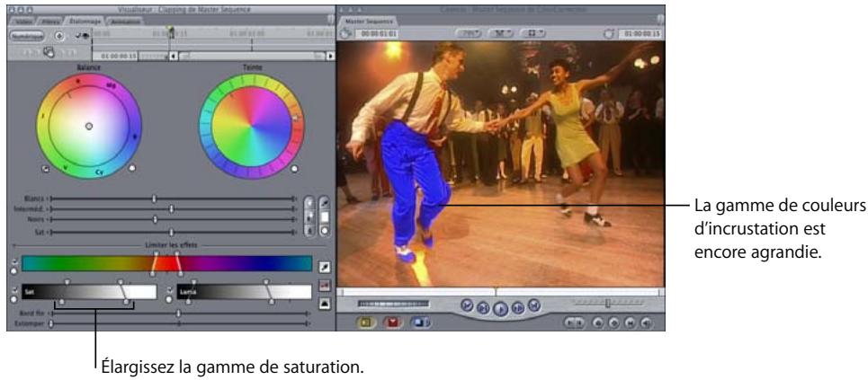Open the Canvas zoom percentage pop-up

point(469,33)
